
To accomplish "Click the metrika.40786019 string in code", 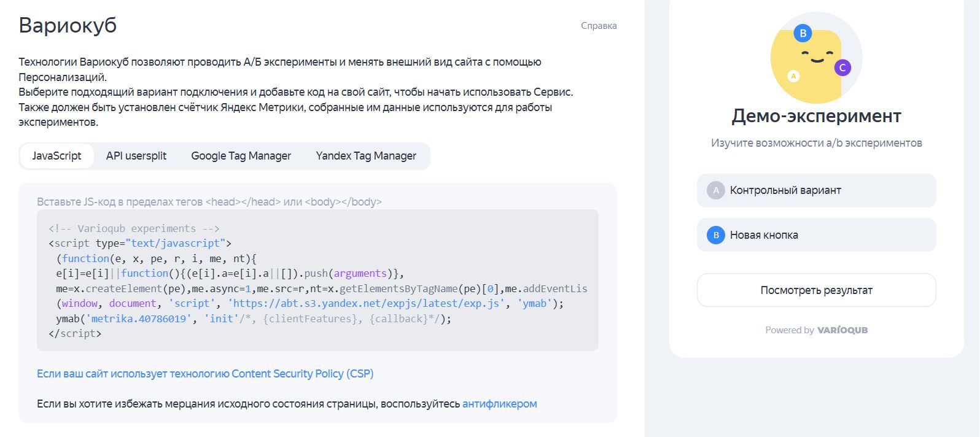I will point(139,319).
